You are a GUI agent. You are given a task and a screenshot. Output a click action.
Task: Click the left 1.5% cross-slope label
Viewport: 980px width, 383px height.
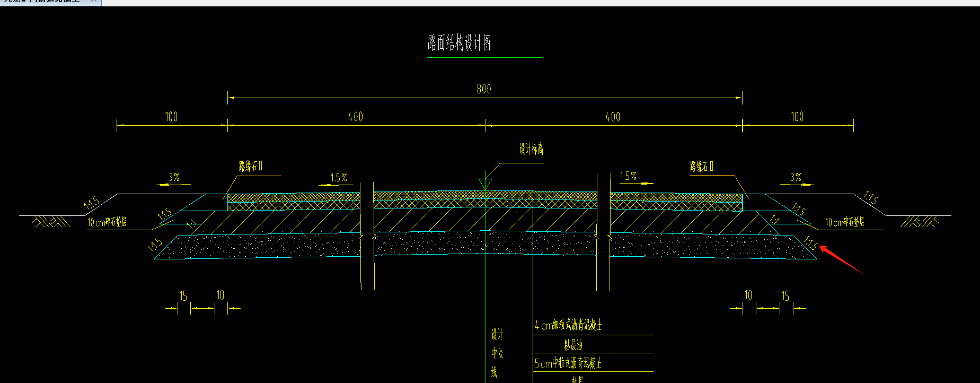coord(339,178)
